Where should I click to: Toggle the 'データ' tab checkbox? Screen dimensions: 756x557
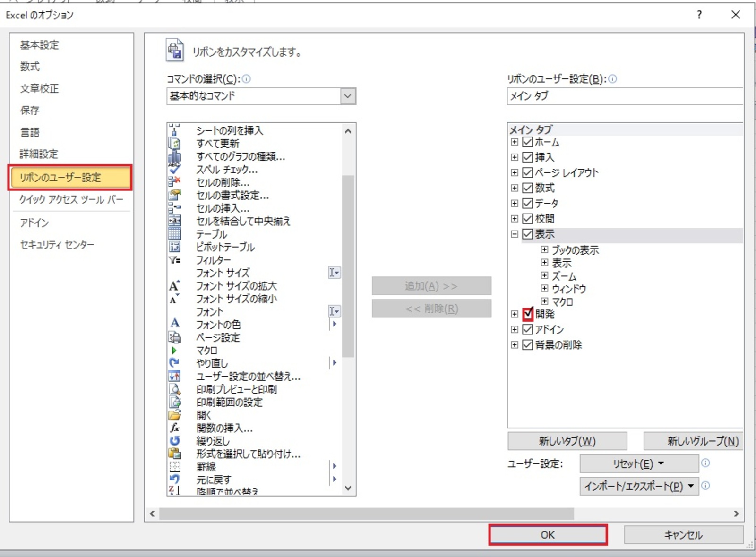click(528, 203)
